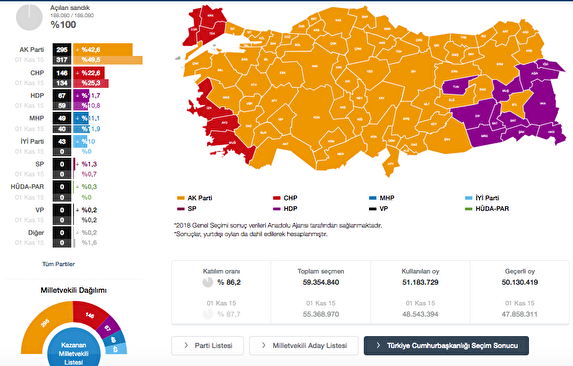Show all parties via Tüm Partiler link
Image resolution: width=573 pixels, height=366 pixels.
(x=58, y=264)
